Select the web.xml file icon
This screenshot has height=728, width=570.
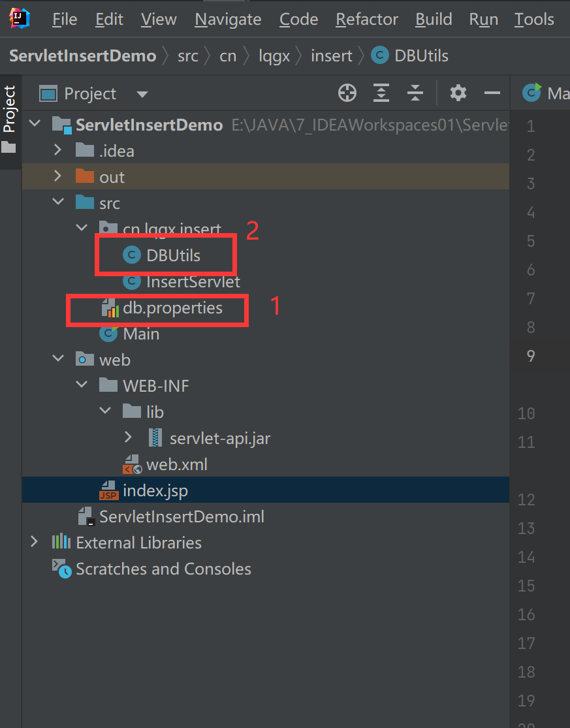pyautogui.click(x=133, y=464)
